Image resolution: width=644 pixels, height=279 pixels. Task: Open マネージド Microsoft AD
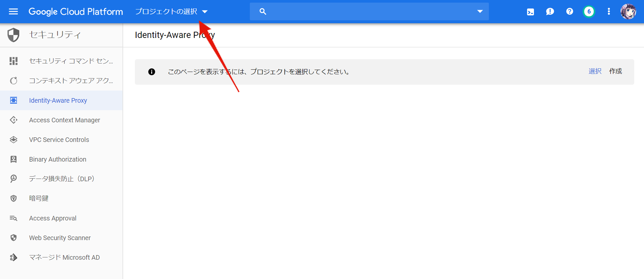tap(61, 257)
